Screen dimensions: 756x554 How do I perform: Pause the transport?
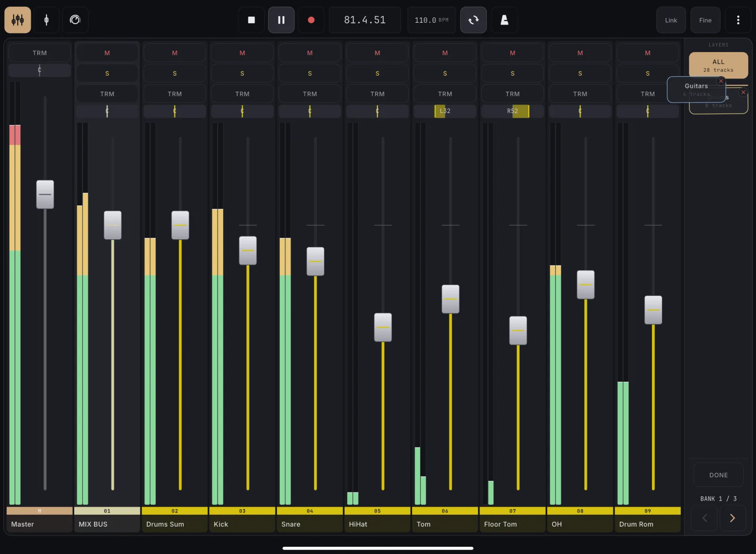(x=281, y=20)
